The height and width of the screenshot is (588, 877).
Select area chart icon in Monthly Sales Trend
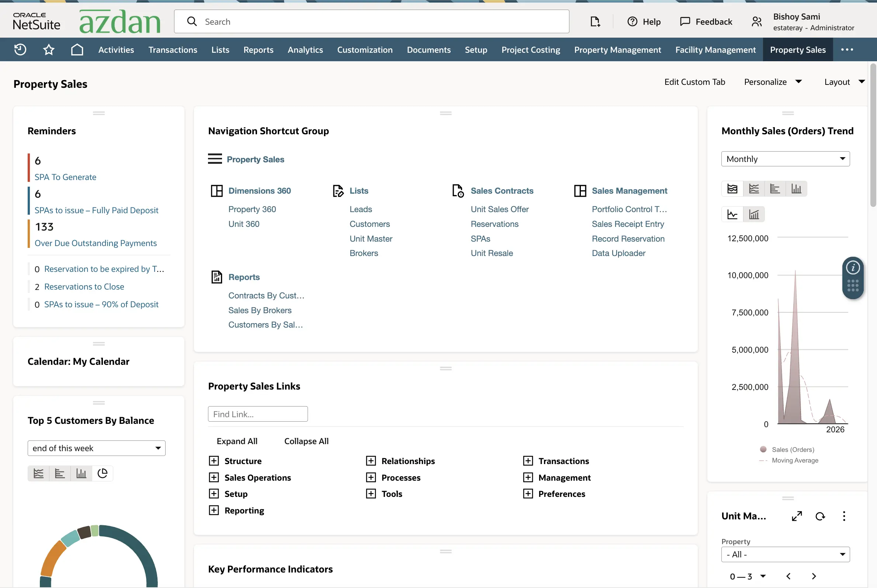coord(732,188)
